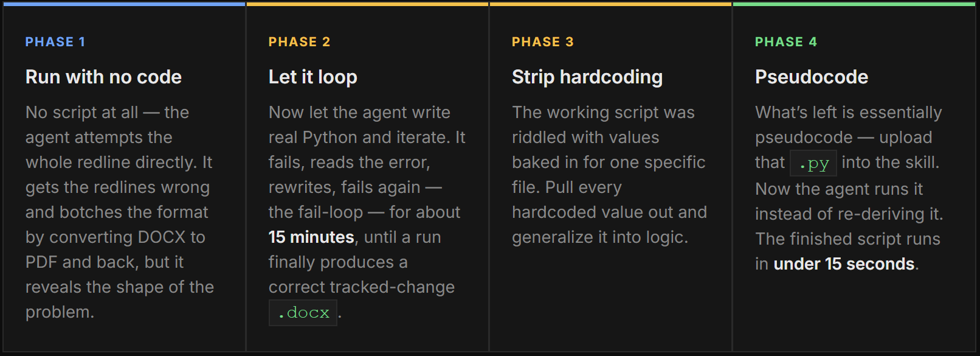Click the Phase 2 paragraph about Python
This screenshot has height=356, width=980.
pyautogui.click(x=367, y=212)
